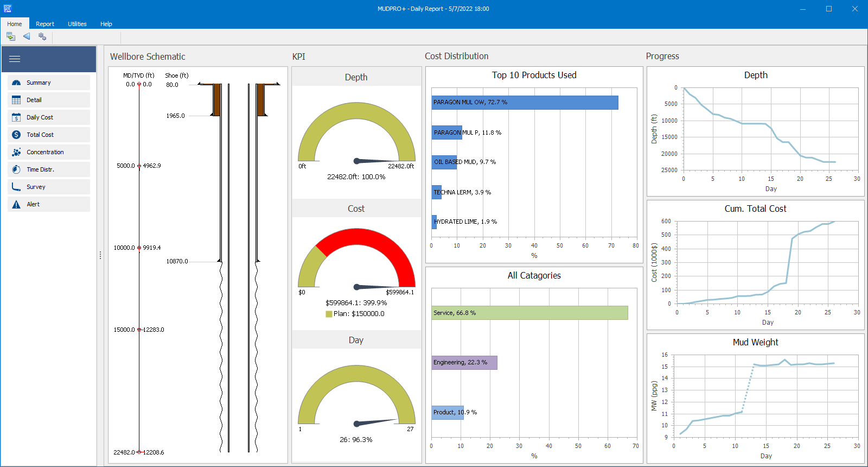Click the Service 66.8 % category bar
This screenshot has width=868, height=467.
[x=529, y=313]
